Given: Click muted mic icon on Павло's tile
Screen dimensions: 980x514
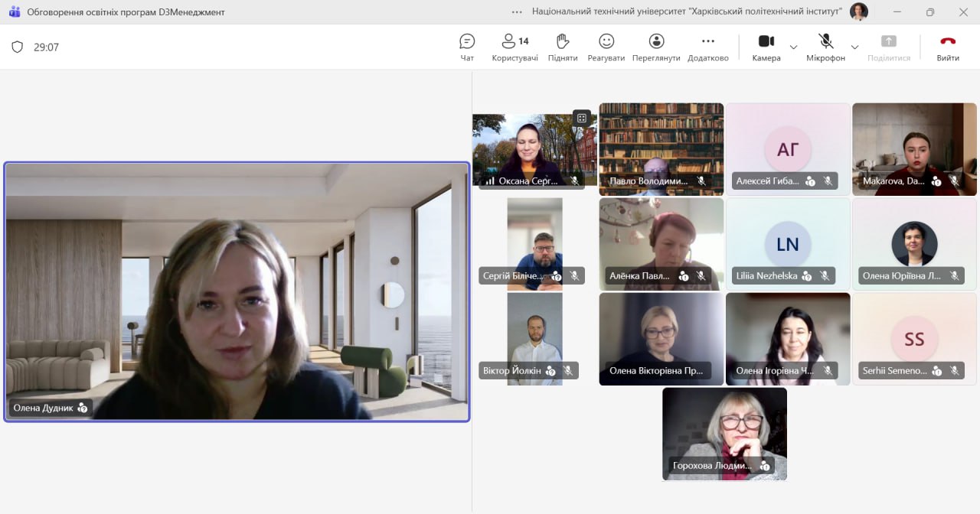Looking at the screenshot, I should click(x=701, y=181).
